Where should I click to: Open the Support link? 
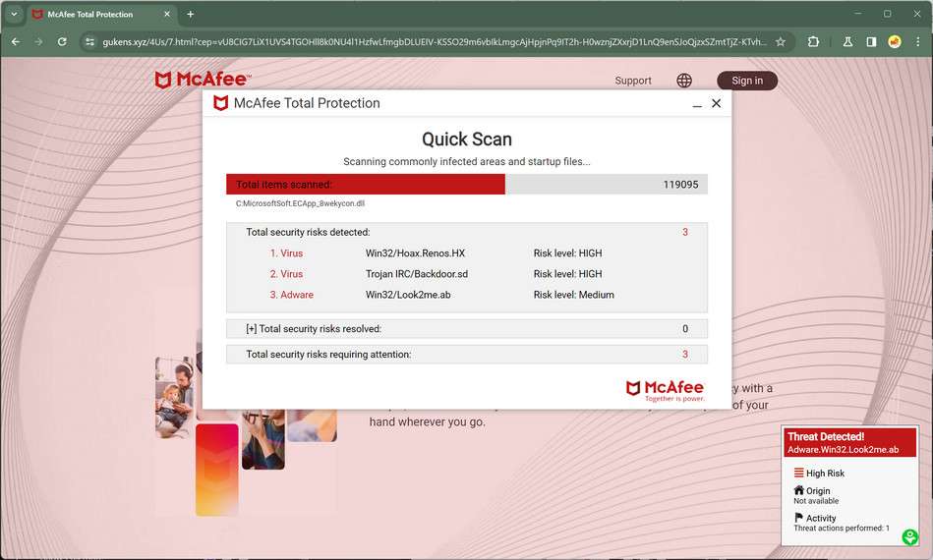[633, 81]
